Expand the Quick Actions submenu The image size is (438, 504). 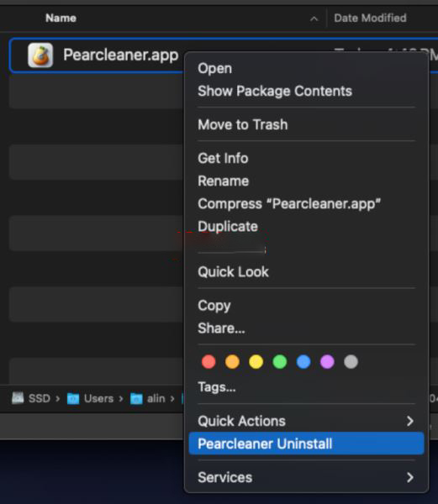[x=307, y=421]
